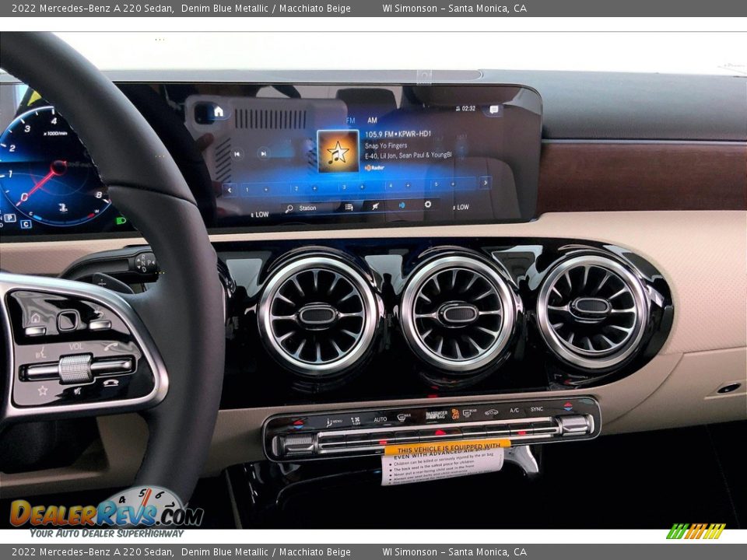747x560 pixels.
Task: Toggle the air recirculation button
Action: pyautogui.click(x=491, y=411)
